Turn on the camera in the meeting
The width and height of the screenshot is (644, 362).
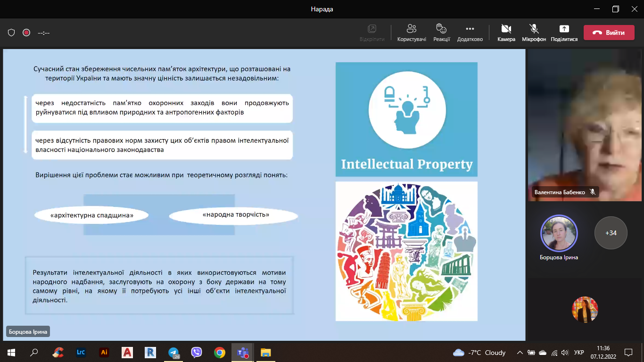[x=506, y=33]
